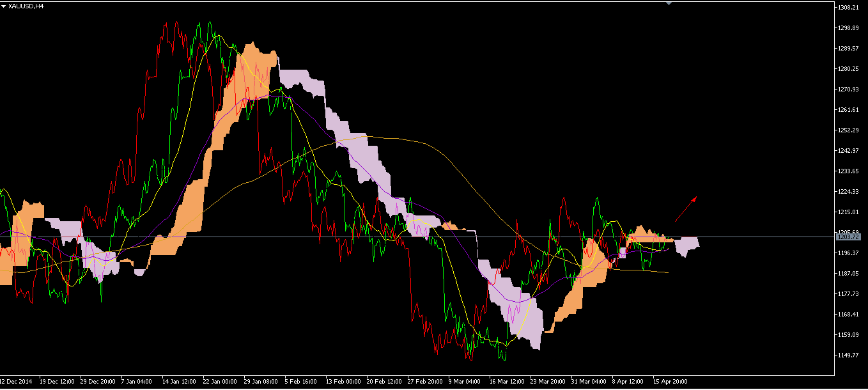Click the 16 Mar 12:00 time label

507,381
